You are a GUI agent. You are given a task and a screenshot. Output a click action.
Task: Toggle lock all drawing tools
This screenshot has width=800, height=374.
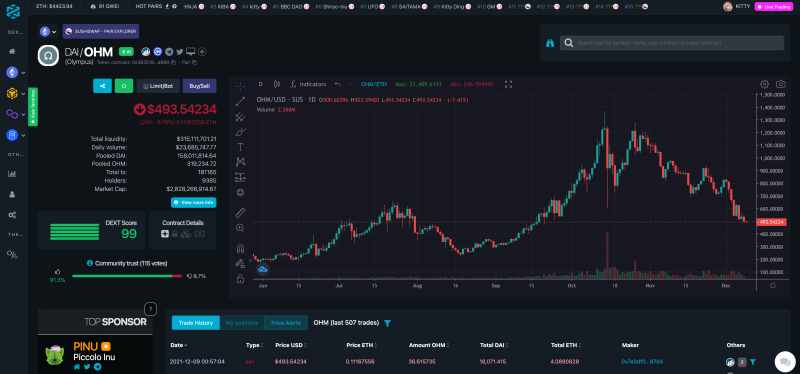click(x=240, y=279)
